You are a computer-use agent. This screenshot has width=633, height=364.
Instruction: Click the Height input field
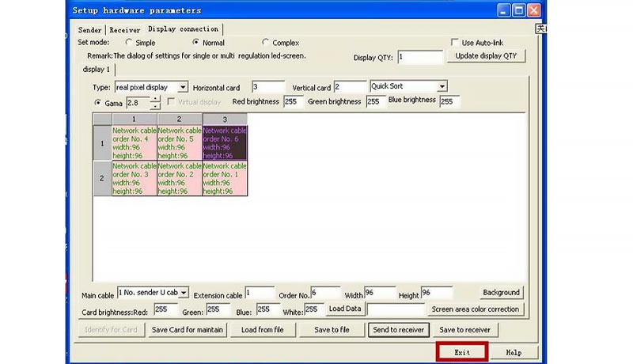coord(437,293)
